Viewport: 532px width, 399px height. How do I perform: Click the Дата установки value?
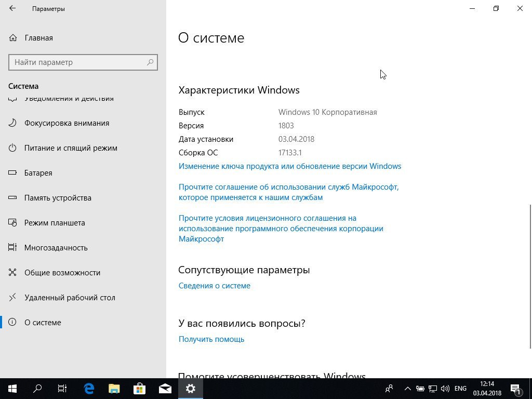point(296,139)
